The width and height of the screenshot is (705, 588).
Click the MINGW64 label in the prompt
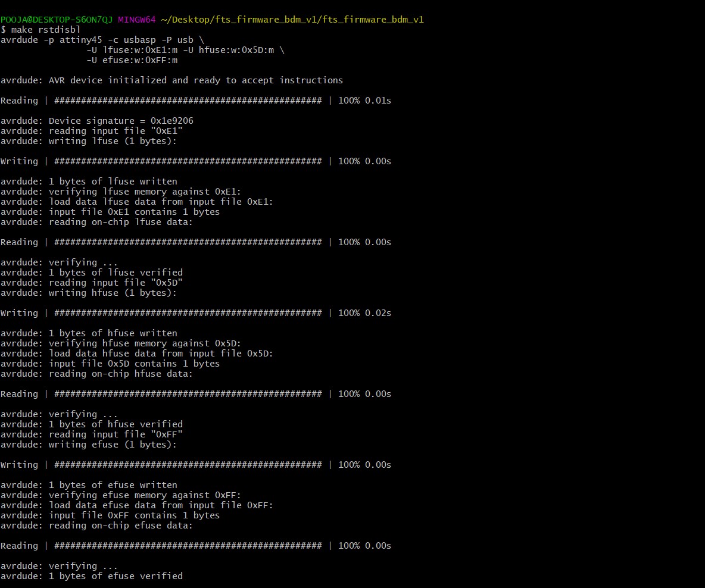(x=137, y=20)
